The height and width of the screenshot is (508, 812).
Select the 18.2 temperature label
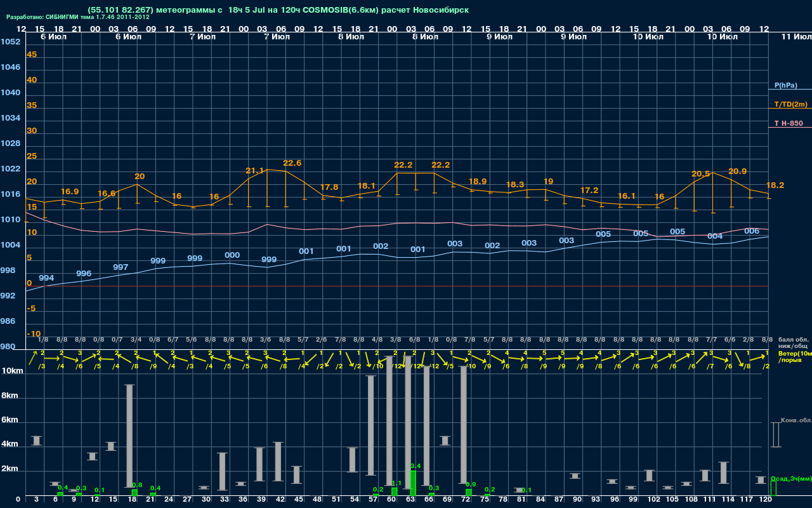775,185
